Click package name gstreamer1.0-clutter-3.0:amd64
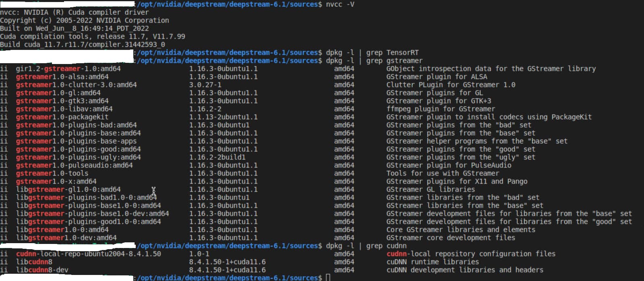644x281 pixels. click(x=77, y=85)
